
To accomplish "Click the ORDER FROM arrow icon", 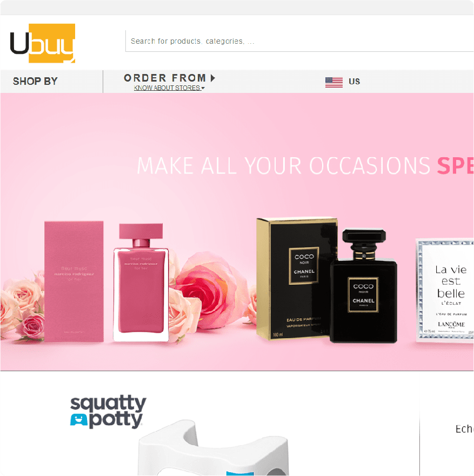I will (213, 78).
